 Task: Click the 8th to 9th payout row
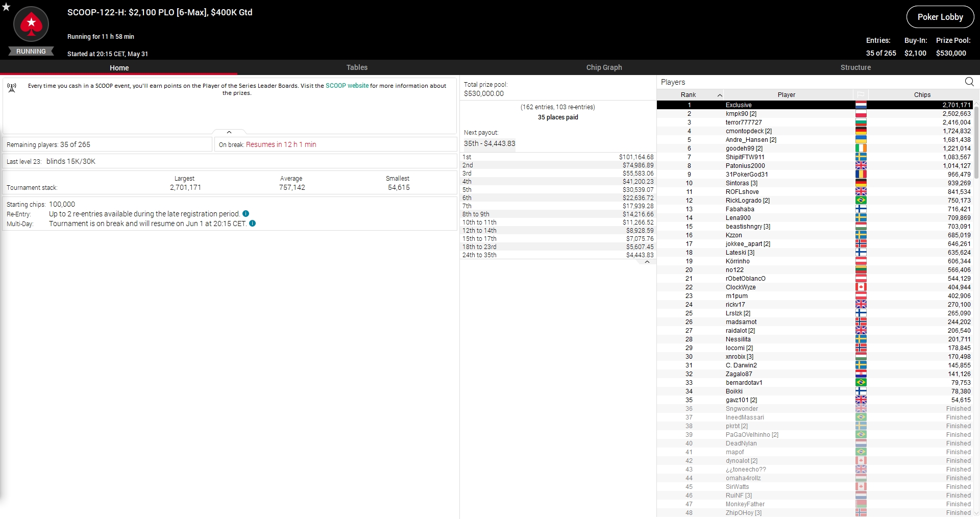click(558, 214)
